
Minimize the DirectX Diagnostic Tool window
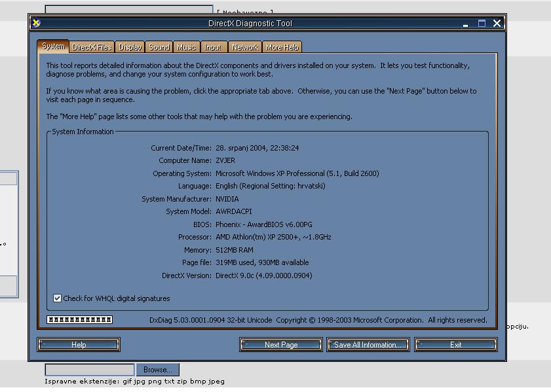pos(466,24)
